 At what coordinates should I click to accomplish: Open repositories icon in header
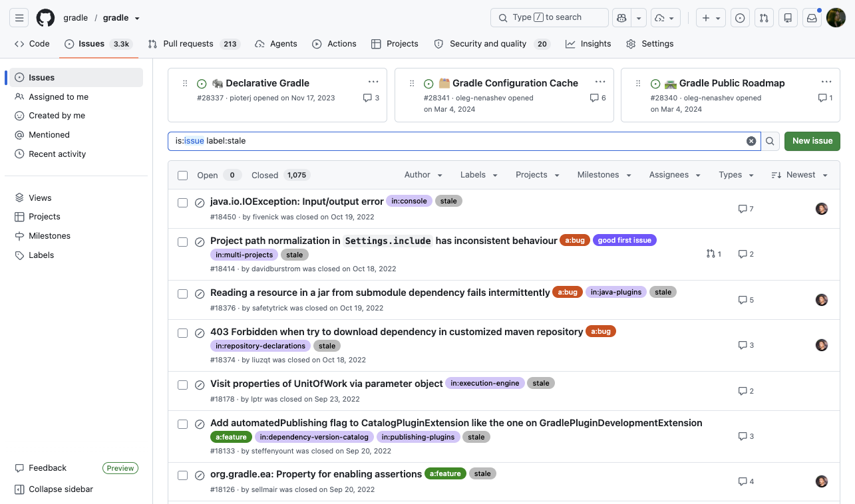click(788, 18)
